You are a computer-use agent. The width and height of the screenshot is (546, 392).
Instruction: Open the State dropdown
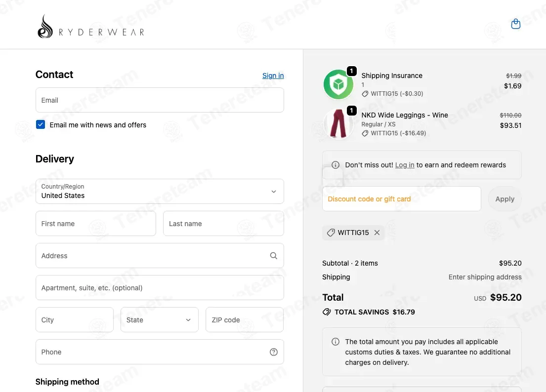[x=160, y=319]
